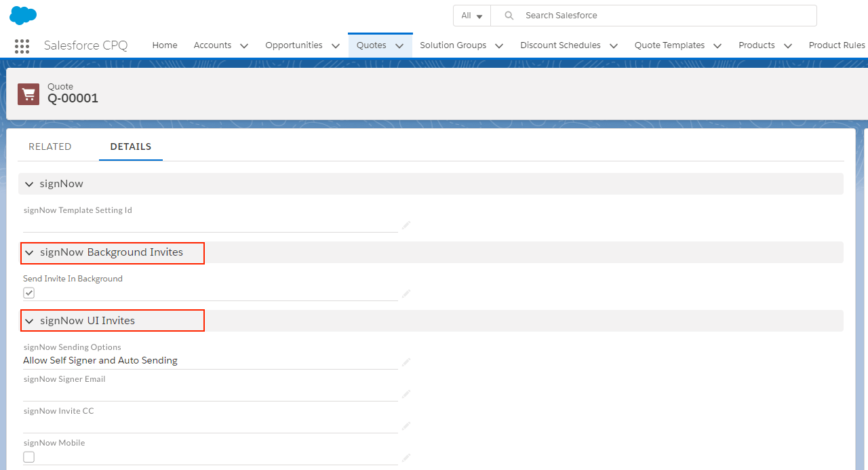Check the signNow Mobile checkbox

click(x=29, y=457)
